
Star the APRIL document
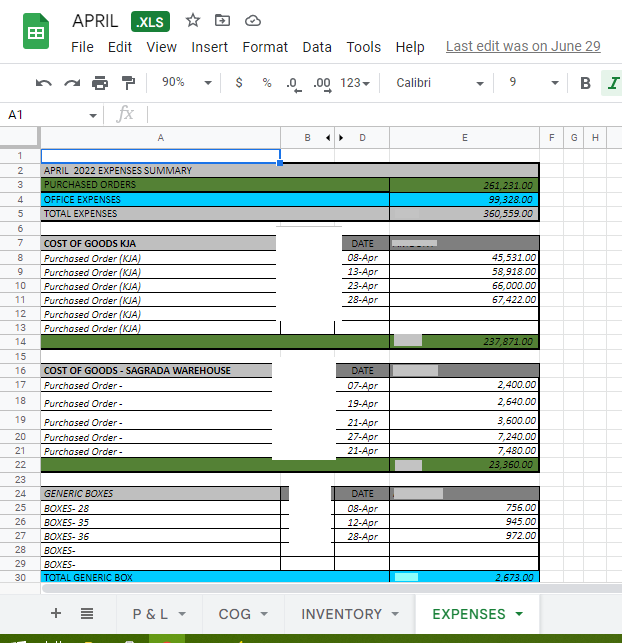pyautogui.click(x=192, y=20)
